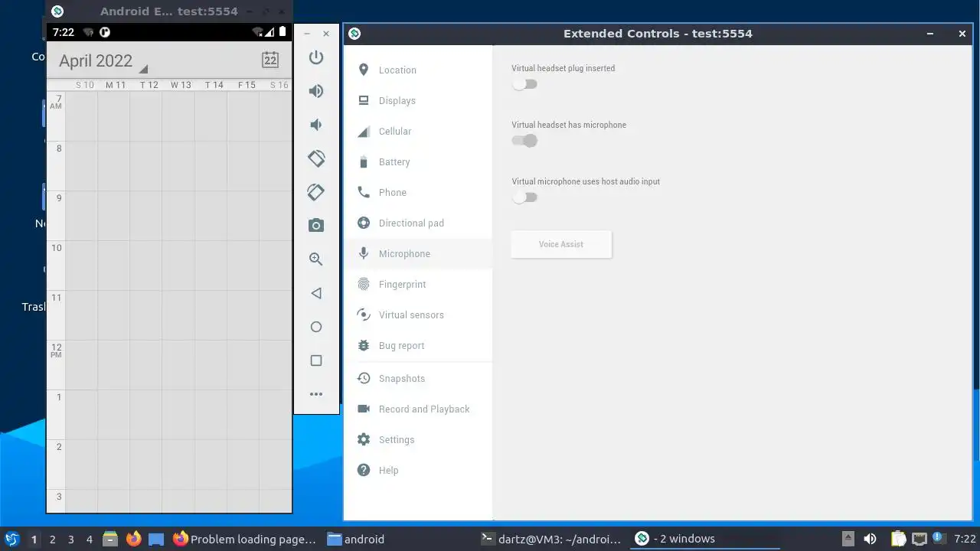Click the Snapshots clock icon in sidebar
This screenshot has width=980, height=551.
point(364,378)
